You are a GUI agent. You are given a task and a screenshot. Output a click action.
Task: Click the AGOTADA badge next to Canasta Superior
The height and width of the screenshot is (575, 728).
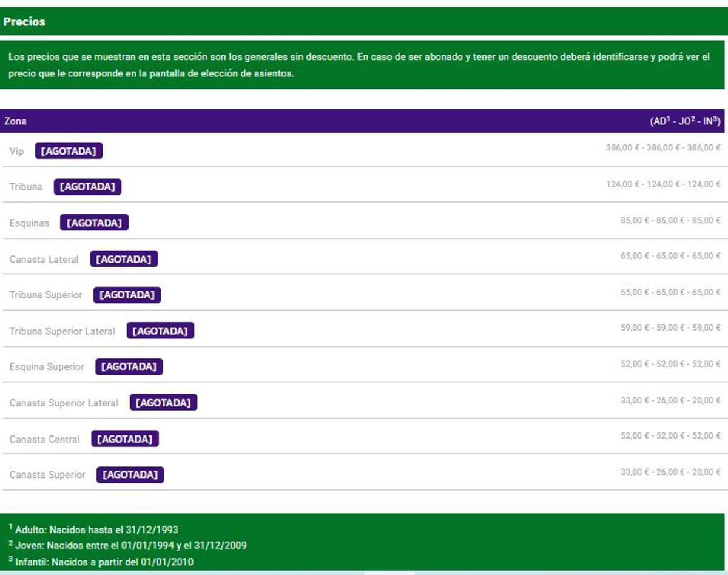click(x=130, y=474)
